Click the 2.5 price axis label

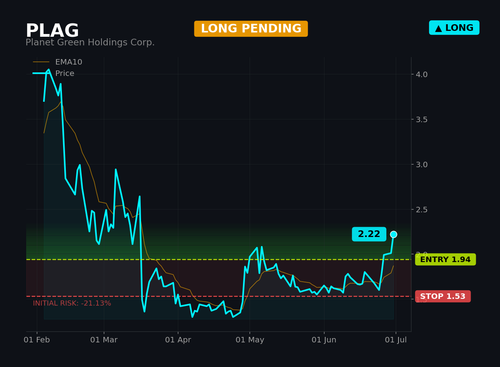[422, 209]
